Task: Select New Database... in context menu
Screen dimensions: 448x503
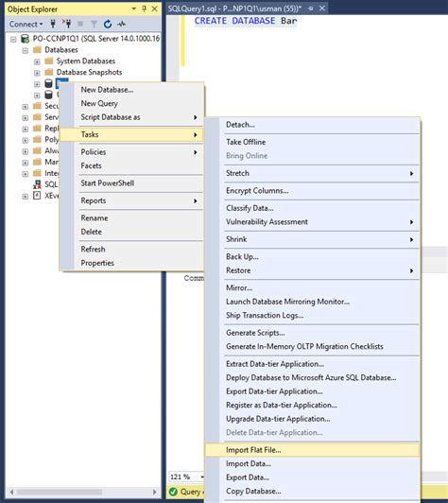Action: pyautogui.click(x=131, y=90)
